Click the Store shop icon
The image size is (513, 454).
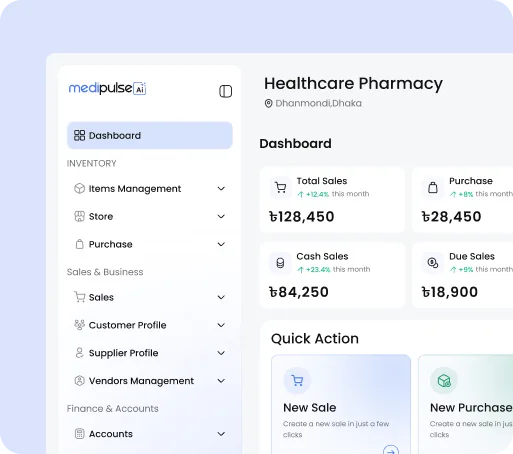79,216
